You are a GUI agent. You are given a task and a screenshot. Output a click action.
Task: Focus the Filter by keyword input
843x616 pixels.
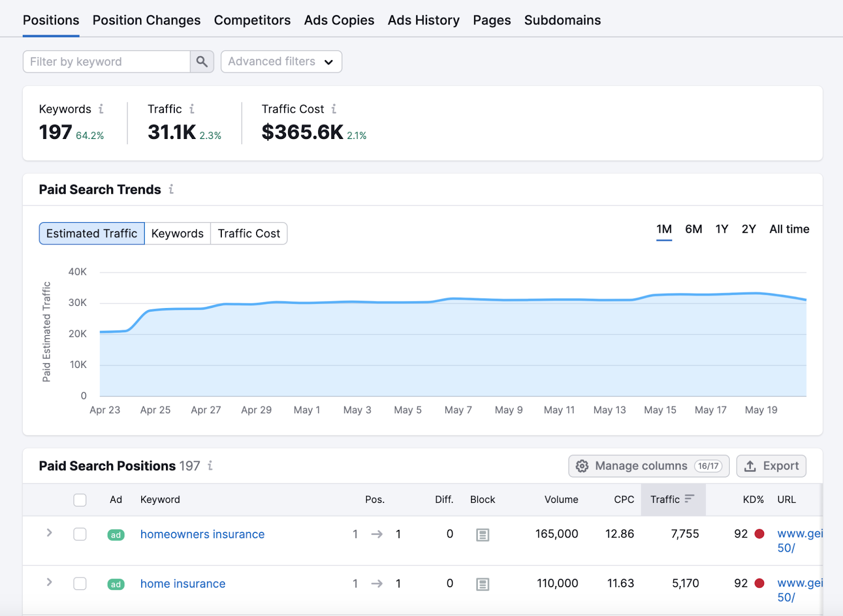(106, 62)
